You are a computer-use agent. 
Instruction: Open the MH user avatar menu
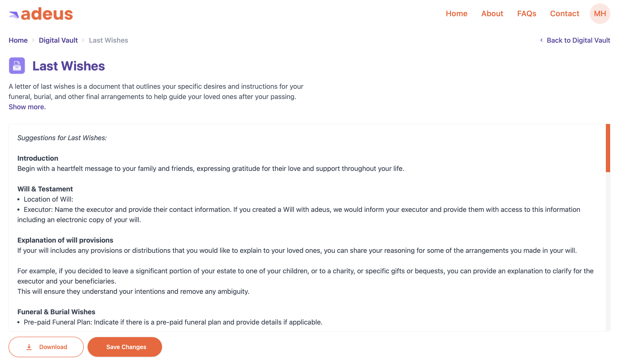coord(600,13)
